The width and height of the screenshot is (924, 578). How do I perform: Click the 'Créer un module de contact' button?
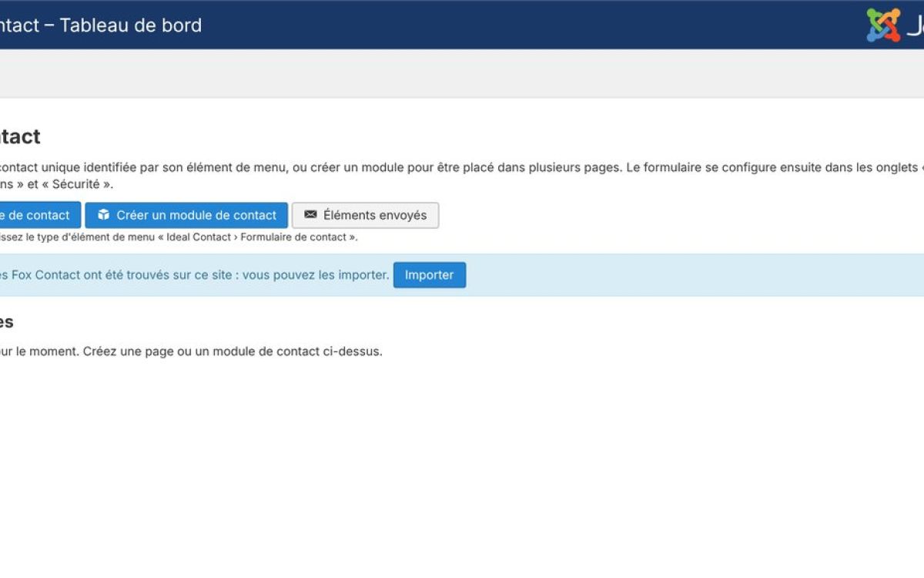tap(186, 216)
